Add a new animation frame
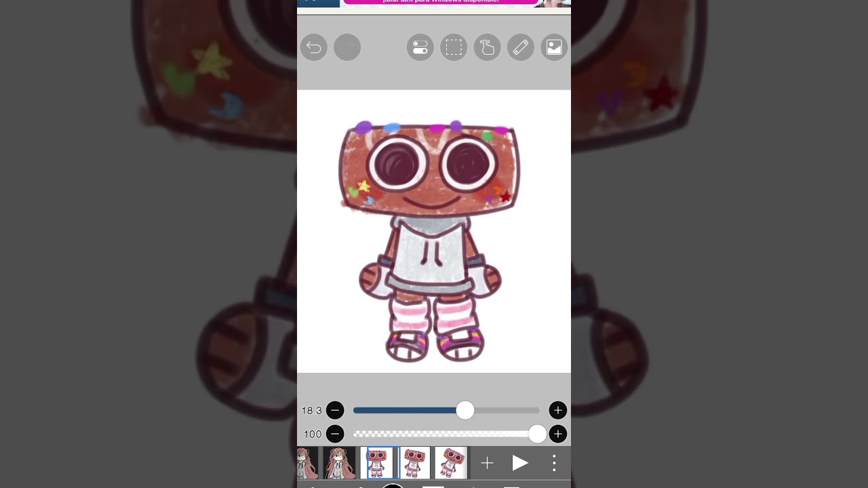Viewport: 868px width, 488px height. pyautogui.click(x=487, y=463)
